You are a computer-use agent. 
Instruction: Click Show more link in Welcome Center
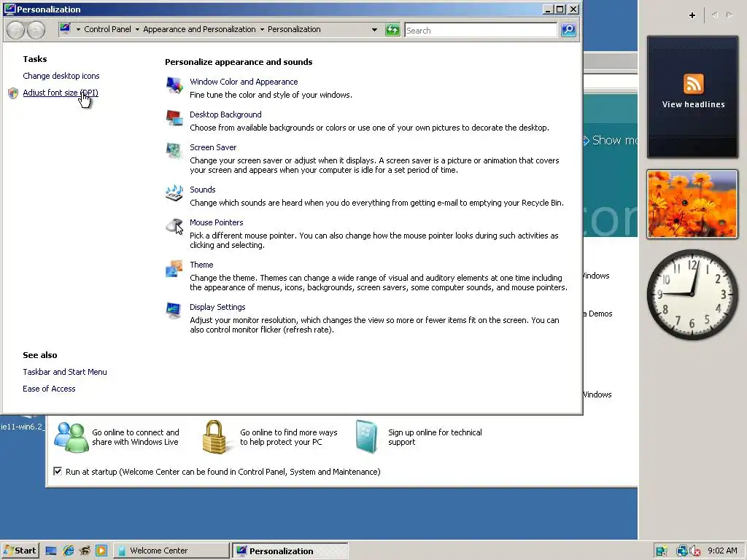click(x=611, y=141)
